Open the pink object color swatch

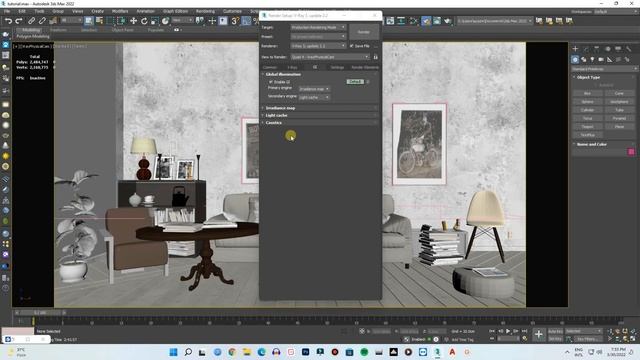coord(631,152)
